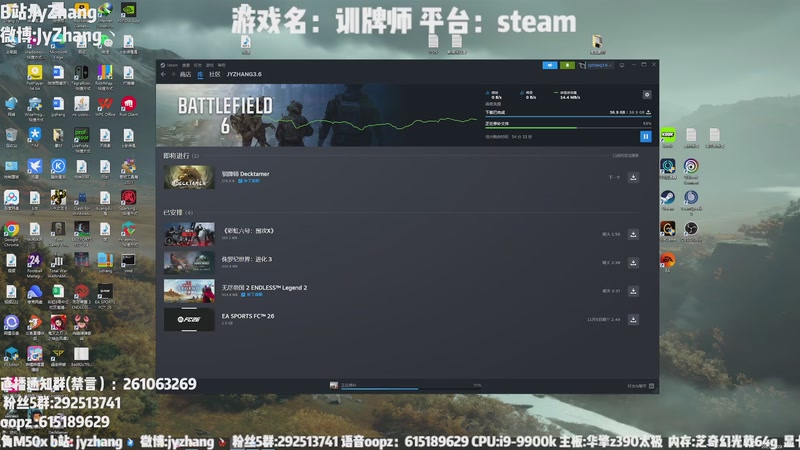800x450 pixels.
Task: Open Football Manager 24 desktop icon
Action: [34, 265]
